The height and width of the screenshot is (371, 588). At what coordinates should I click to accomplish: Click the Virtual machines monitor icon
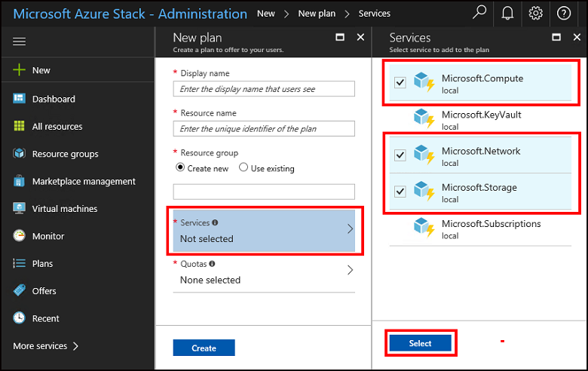tap(20, 209)
